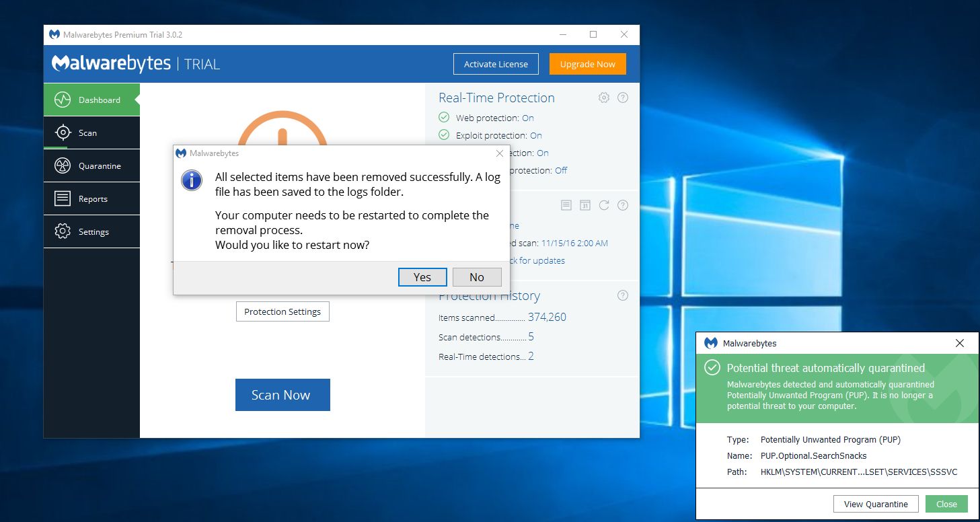980x522 pixels.
Task: Click the blue information icon in the dialog
Action: [x=192, y=180]
